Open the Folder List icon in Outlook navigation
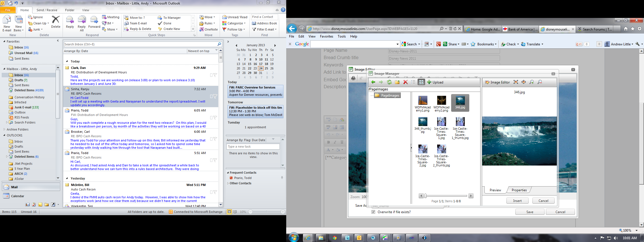Screen dimensions: 644x242 pos(46,204)
